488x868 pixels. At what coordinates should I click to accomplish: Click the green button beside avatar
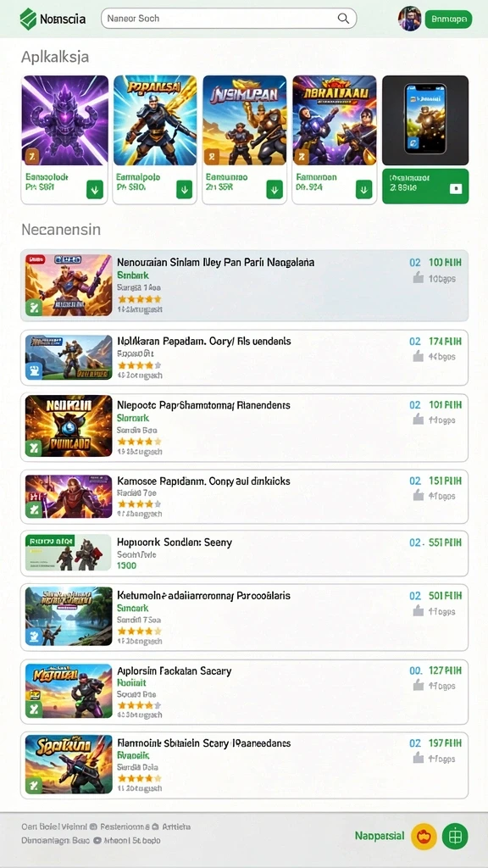[448, 19]
